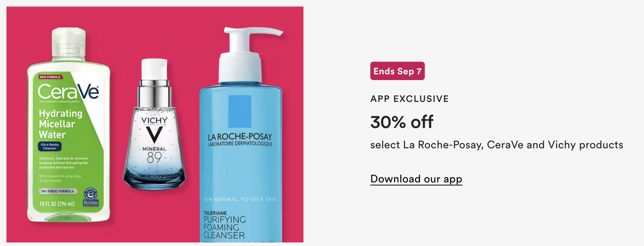Click the Ultra Gentle Cleanser badge
644x246 pixels.
point(50,146)
